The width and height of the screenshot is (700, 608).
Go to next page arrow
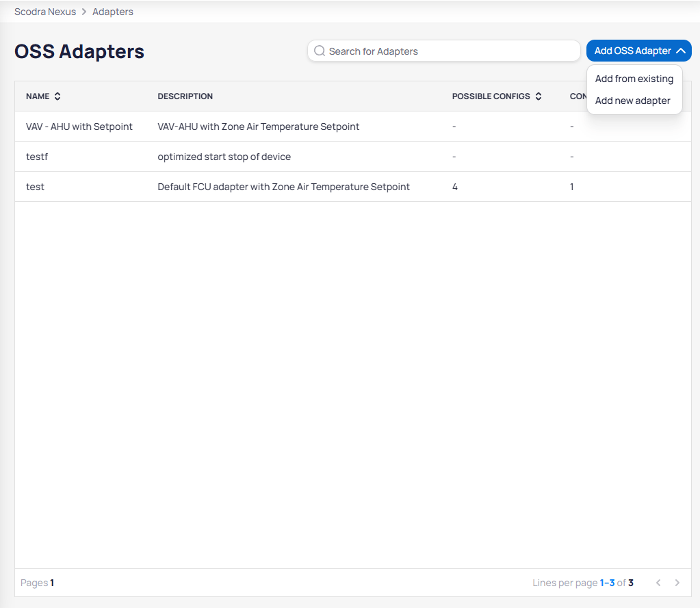[677, 583]
